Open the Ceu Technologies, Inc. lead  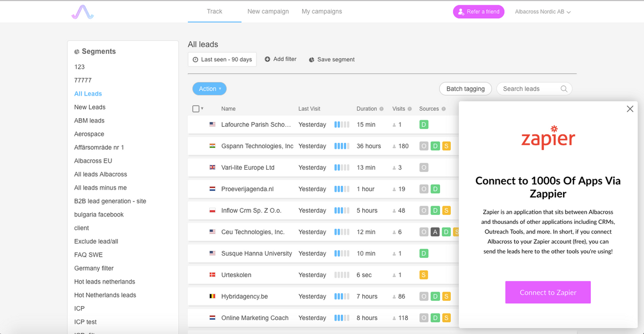click(x=253, y=232)
